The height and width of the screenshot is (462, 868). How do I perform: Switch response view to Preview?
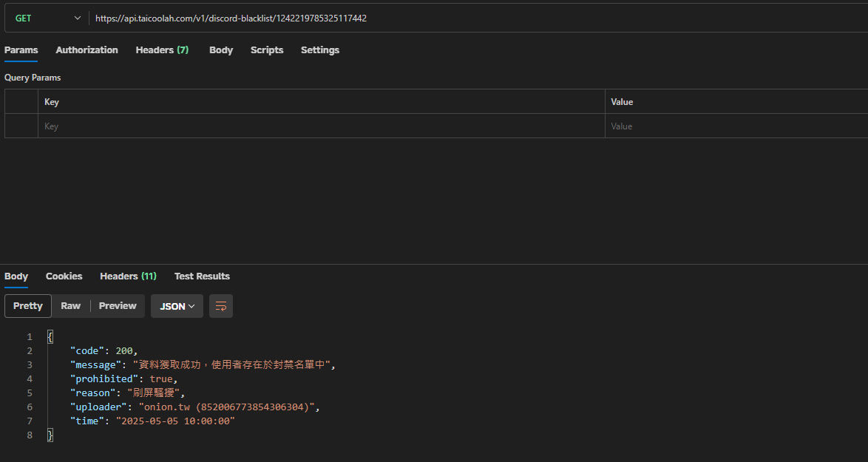[118, 306]
